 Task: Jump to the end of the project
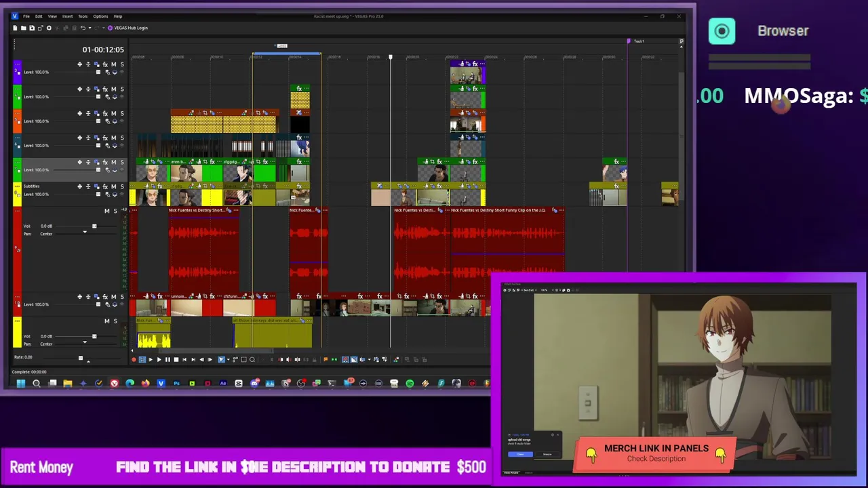(193, 359)
